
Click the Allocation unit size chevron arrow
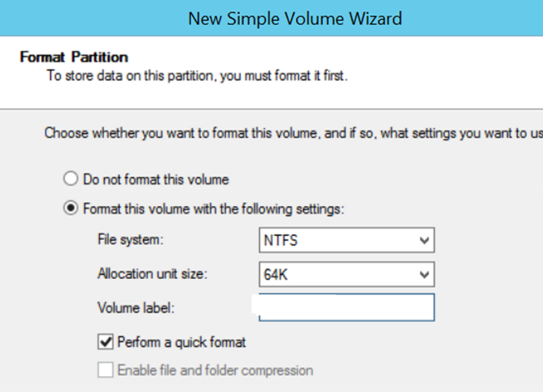[x=424, y=275]
